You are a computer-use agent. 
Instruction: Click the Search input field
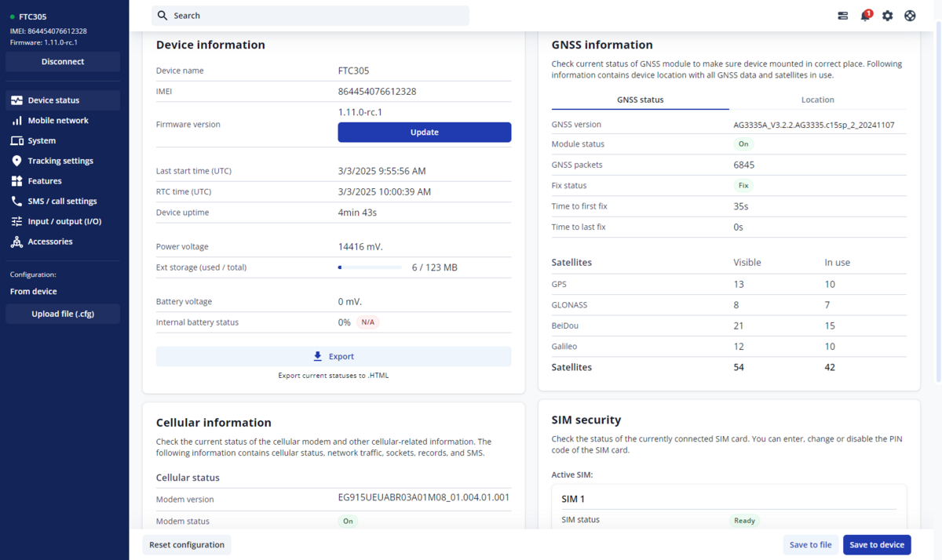click(309, 16)
